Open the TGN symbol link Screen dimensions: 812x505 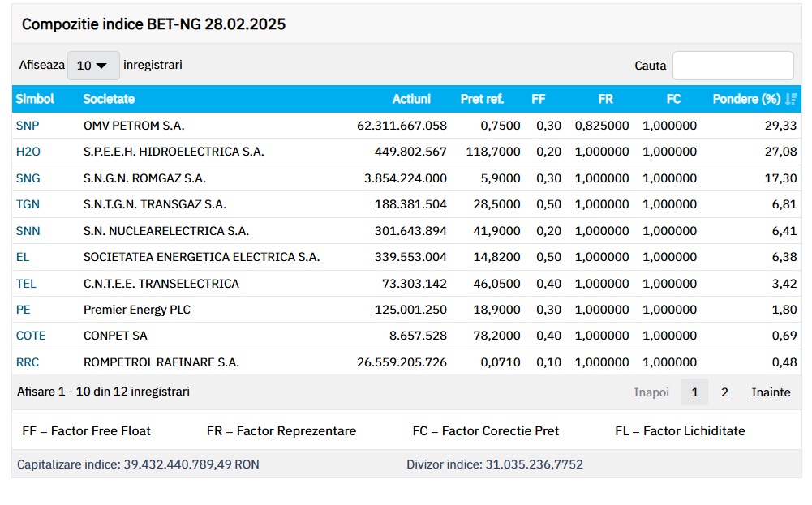tap(28, 204)
